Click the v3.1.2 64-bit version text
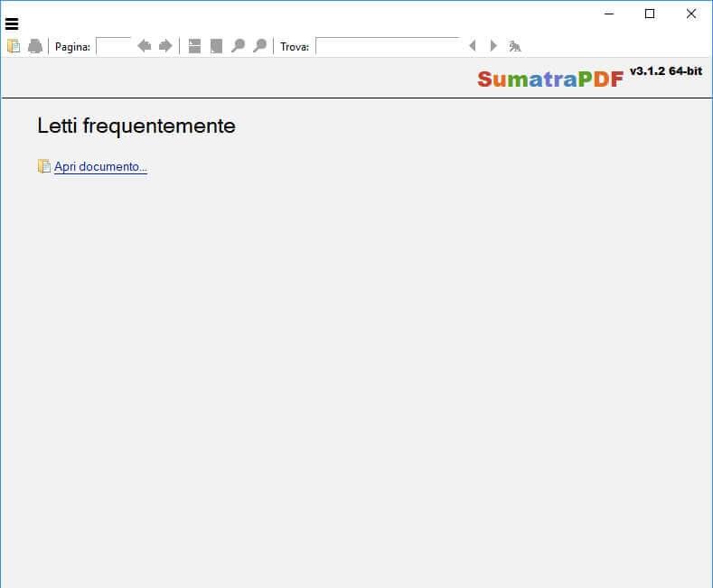 pyautogui.click(x=666, y=70)
